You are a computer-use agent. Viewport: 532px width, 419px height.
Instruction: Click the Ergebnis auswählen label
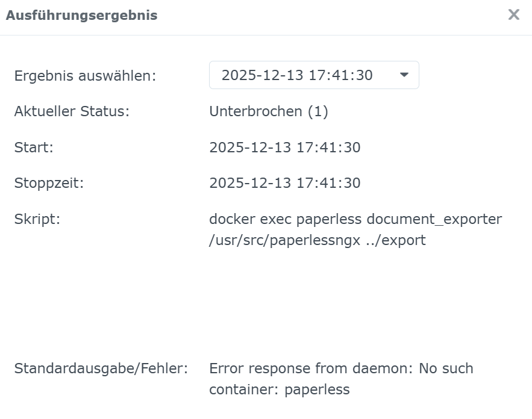(85, 76)
